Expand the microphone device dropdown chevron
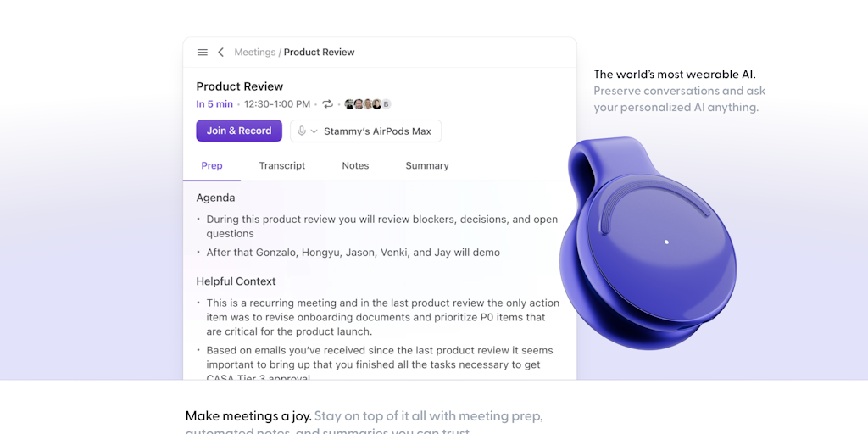Viewport: 868px width, 434px height. (314, 131)
